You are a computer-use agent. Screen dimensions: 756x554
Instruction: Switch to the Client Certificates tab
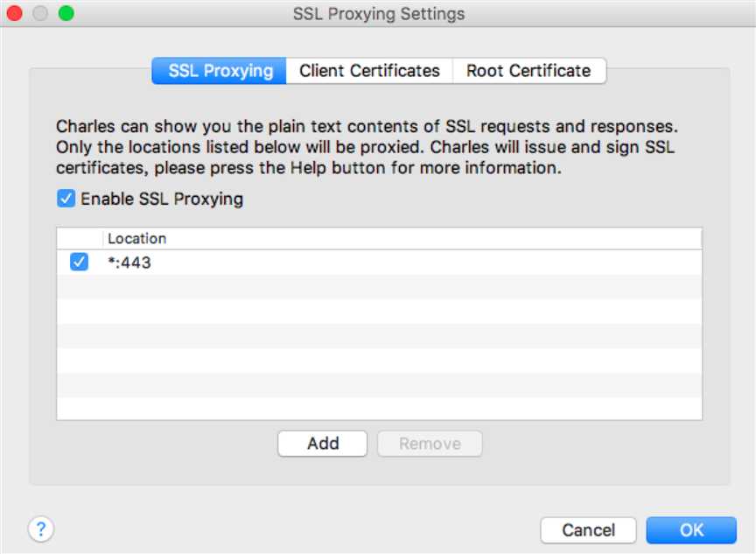(x=369, y=71)
